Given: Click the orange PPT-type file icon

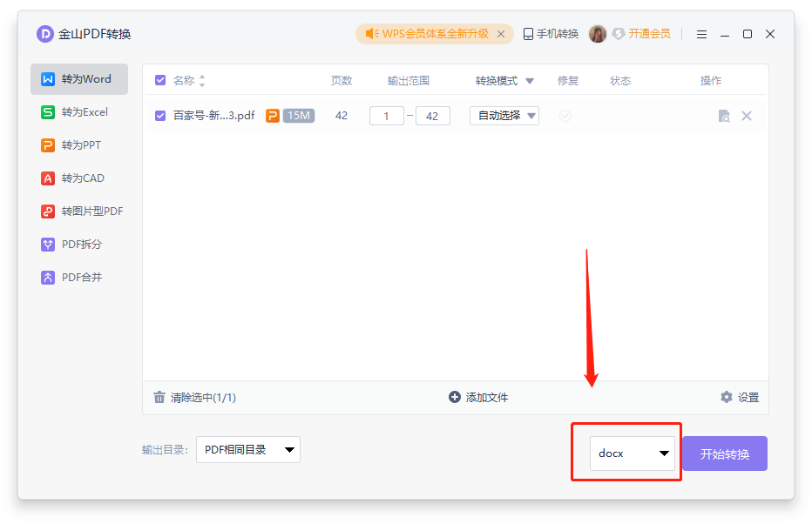Looking at the screenshot, I should [273, 116].
